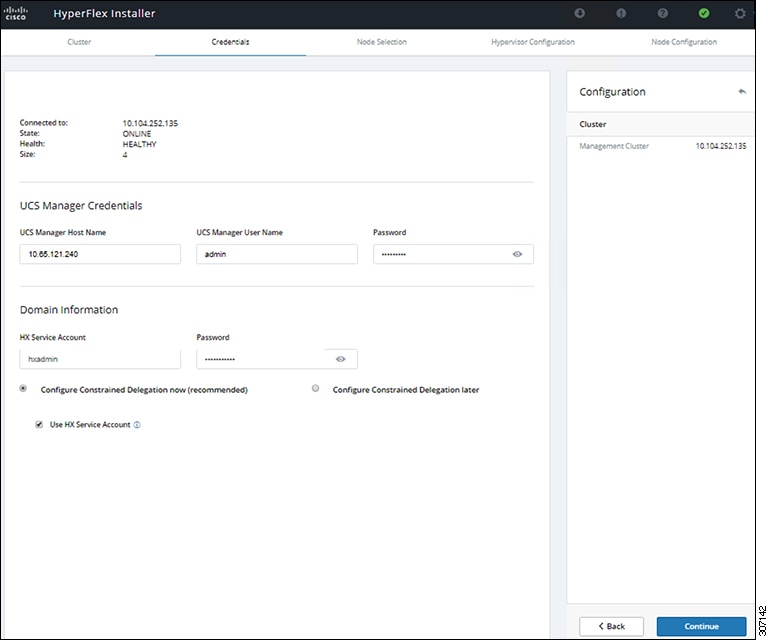Image resolution: width=768 pixels, height=640 pixels.
Task: Go to the Node Selection tab
Action: click(381, 42)
